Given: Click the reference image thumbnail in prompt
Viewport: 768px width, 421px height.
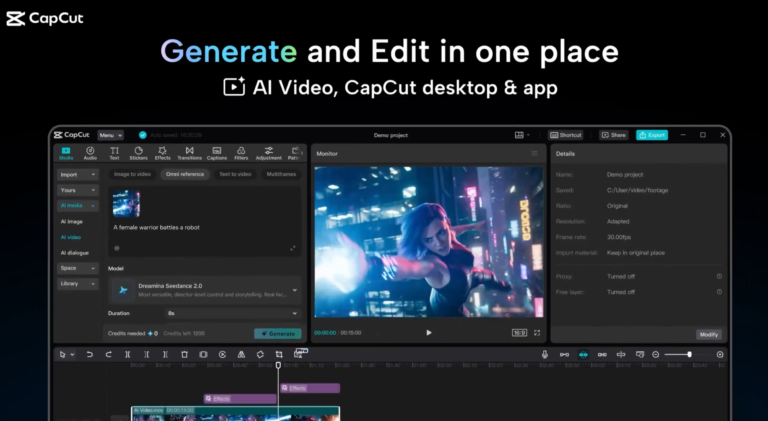Looking at the screenshot, I should pos(126,203).
